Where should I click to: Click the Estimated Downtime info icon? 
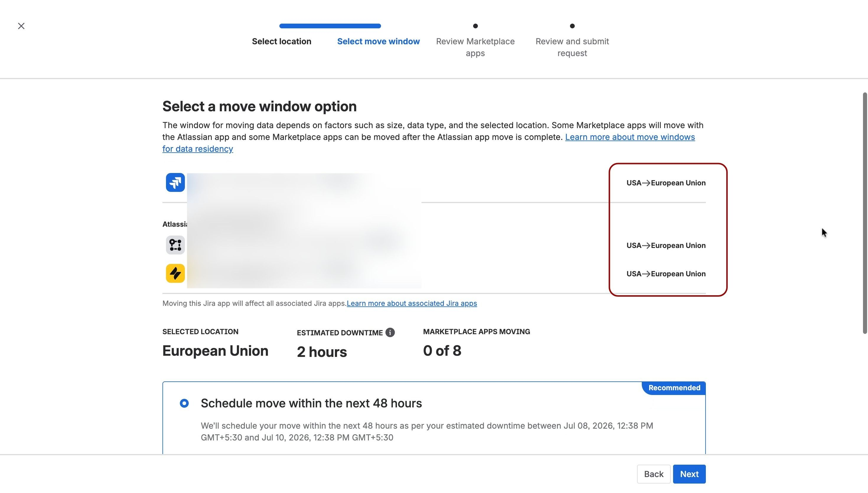click(x=390, y=332)
